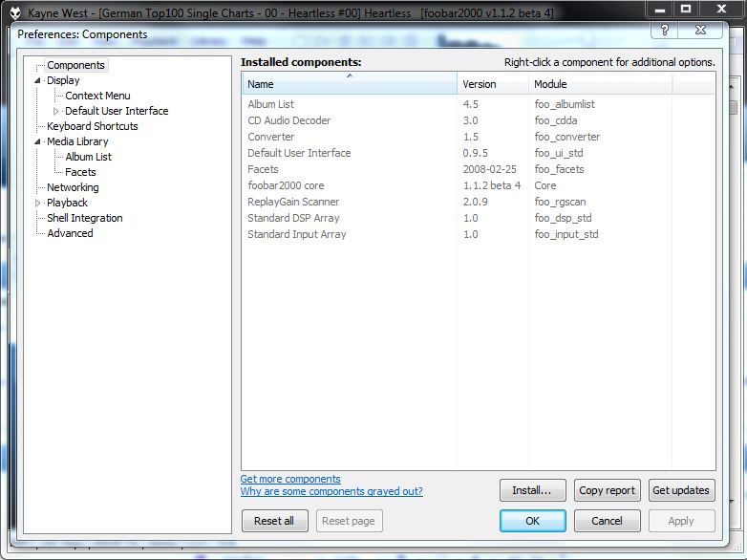Follow the Get more components link

pos(290,479)
